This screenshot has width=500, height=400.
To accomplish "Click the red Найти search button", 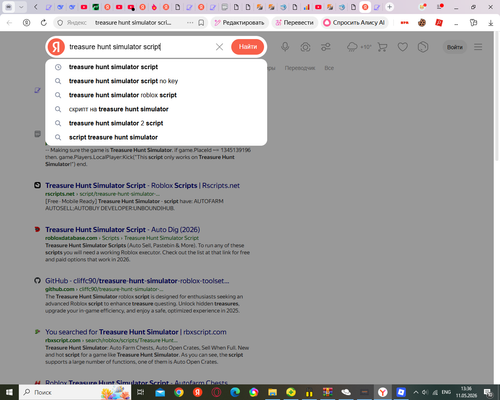I will [248, 47].
